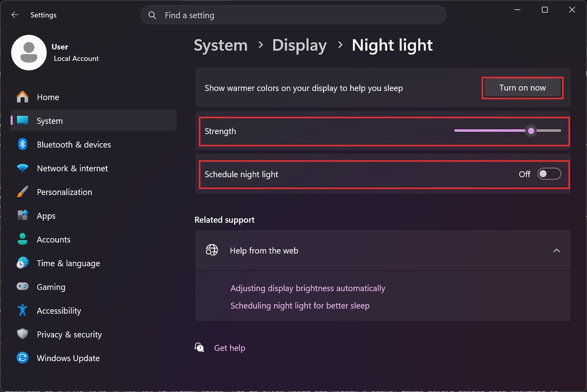
Task: Click the Privacy & security shield icon
Action: [23, 334]
